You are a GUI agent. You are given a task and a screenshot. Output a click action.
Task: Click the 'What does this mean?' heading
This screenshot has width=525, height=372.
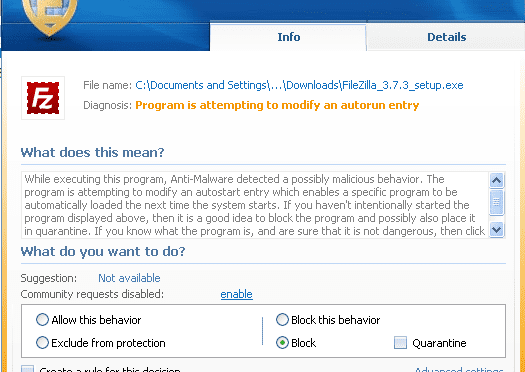click(92, 152)
